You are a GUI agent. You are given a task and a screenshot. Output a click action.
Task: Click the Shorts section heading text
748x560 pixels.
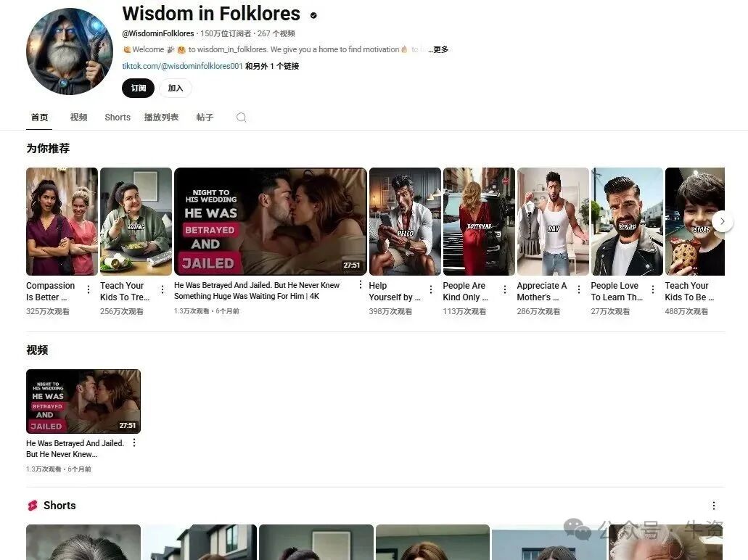click(59, 506)
